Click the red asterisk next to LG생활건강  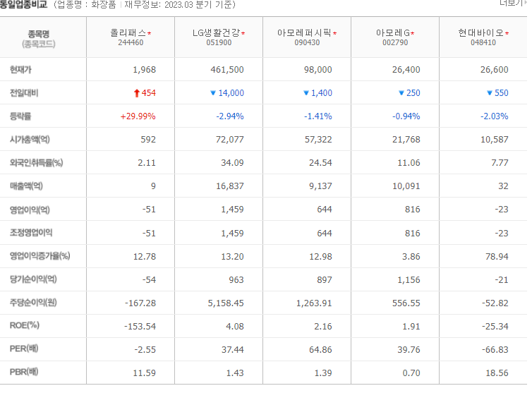(243, 33)
